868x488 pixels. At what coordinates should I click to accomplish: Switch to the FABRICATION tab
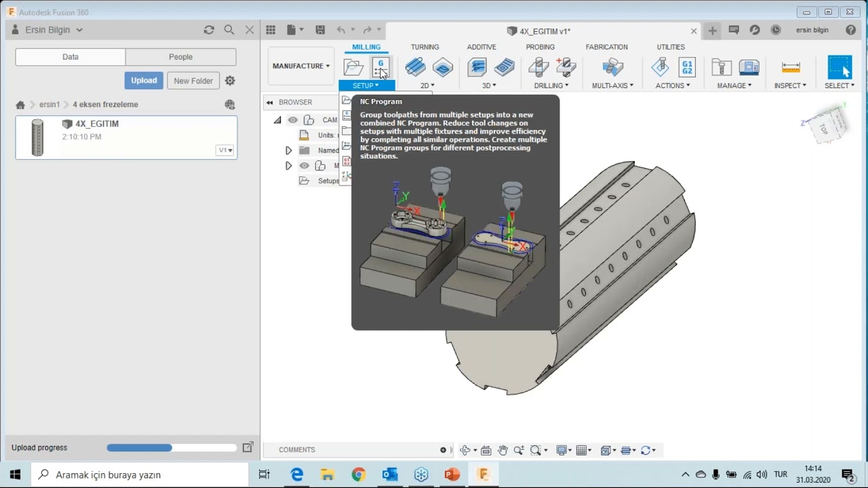(607, 47)
